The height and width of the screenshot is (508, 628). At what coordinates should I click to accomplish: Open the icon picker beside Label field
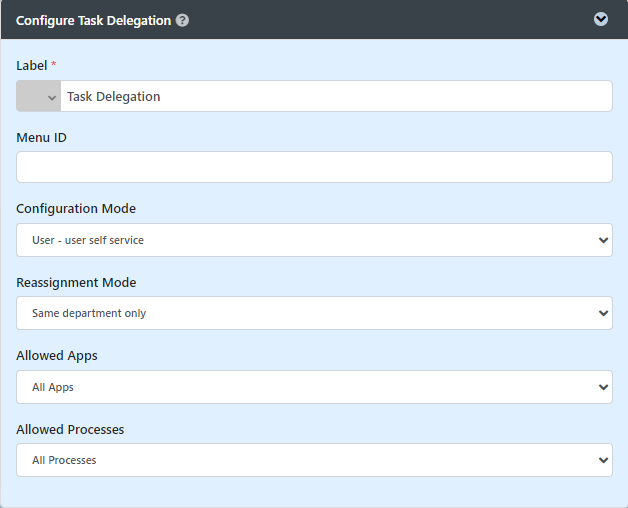39,97
